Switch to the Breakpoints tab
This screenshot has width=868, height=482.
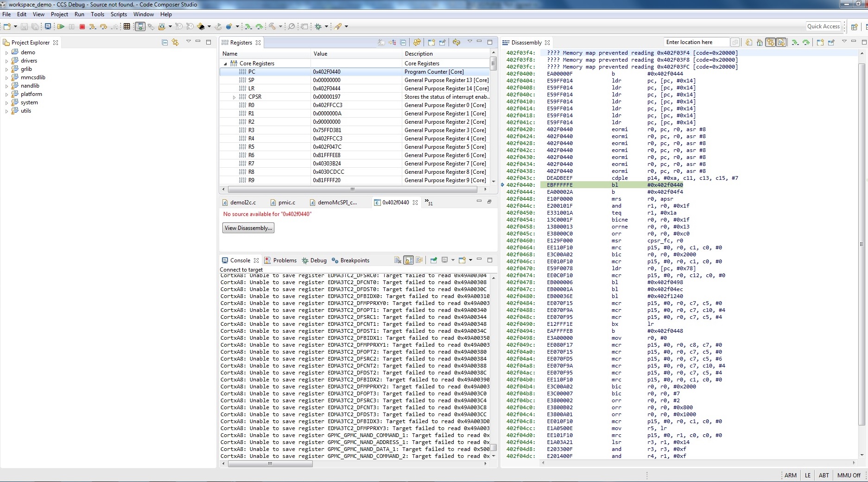350,260
